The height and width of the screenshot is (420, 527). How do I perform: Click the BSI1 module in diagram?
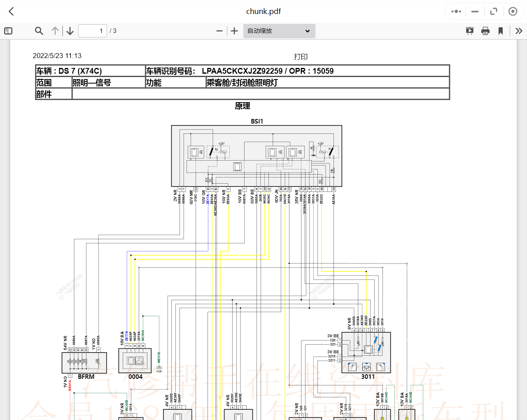coord(257,156)
